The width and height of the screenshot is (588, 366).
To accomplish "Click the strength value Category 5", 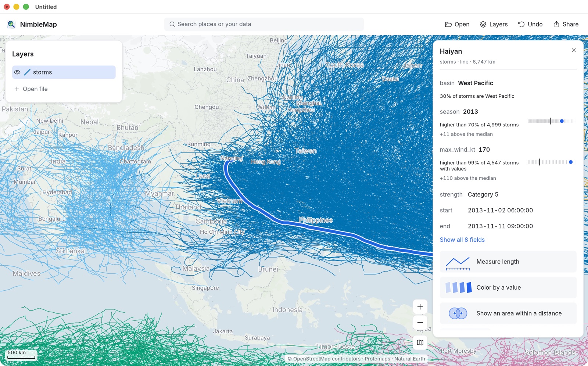I will tap(483, 194).
